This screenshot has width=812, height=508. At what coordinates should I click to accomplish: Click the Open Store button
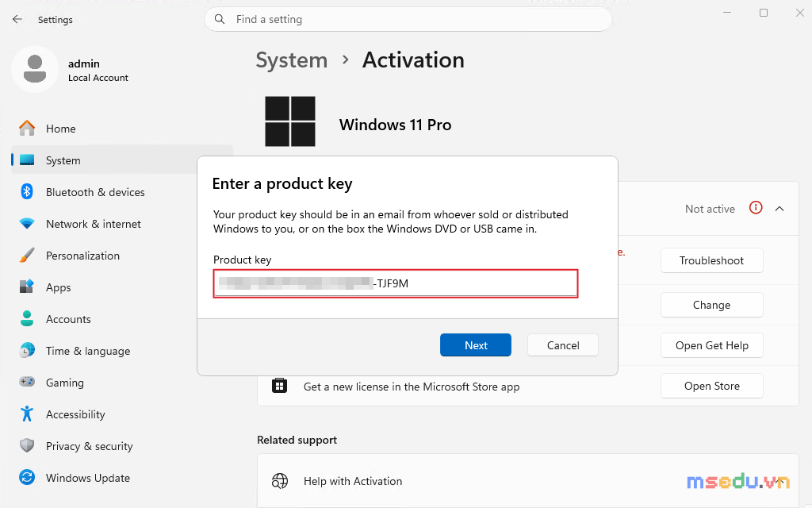click(711, 386)
